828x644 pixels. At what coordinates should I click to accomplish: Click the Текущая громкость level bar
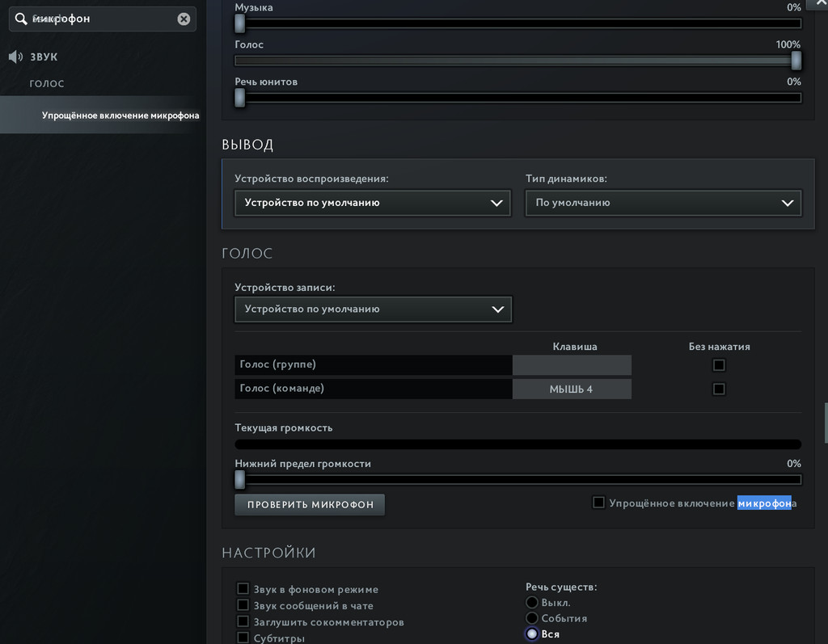[x=518, y=444]
